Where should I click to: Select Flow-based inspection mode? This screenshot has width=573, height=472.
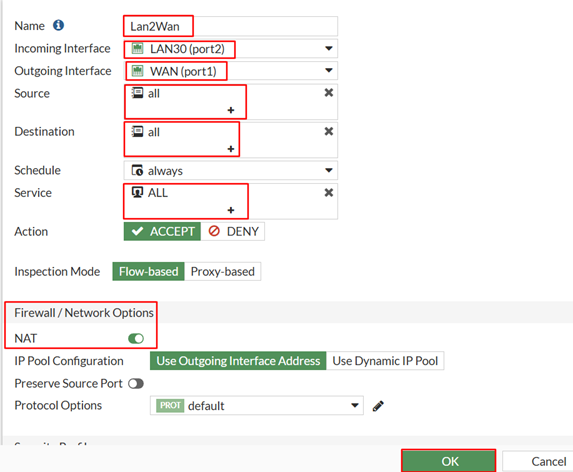[148, 271]
